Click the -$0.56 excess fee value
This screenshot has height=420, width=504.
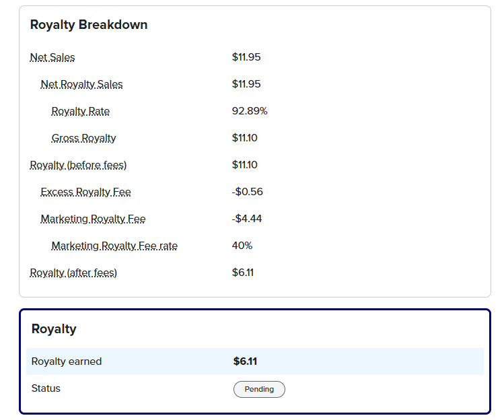point(247,192)
